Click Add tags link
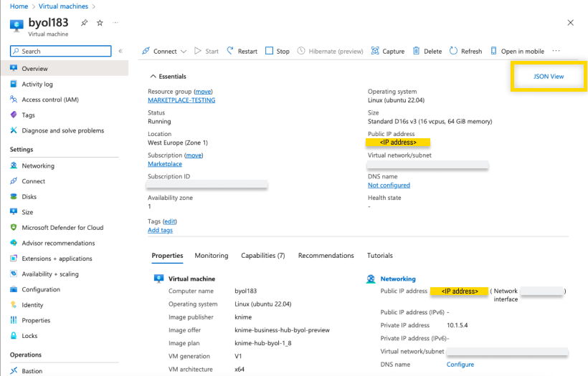 pos(160,230)
